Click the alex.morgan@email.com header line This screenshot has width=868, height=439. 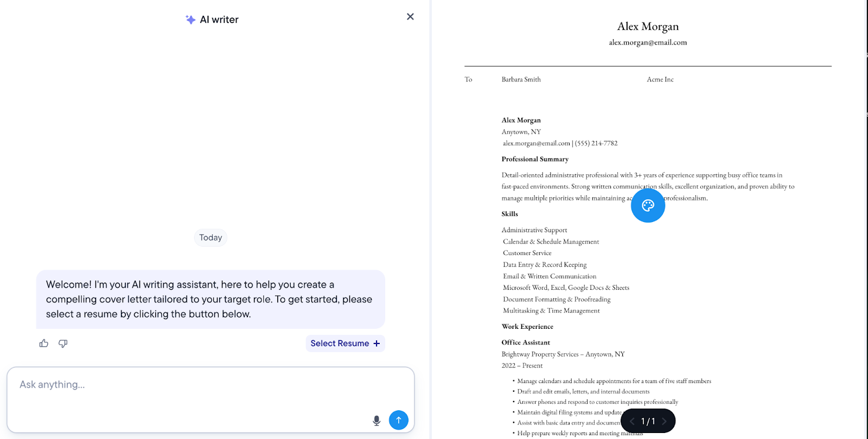(x=648, y=42)
